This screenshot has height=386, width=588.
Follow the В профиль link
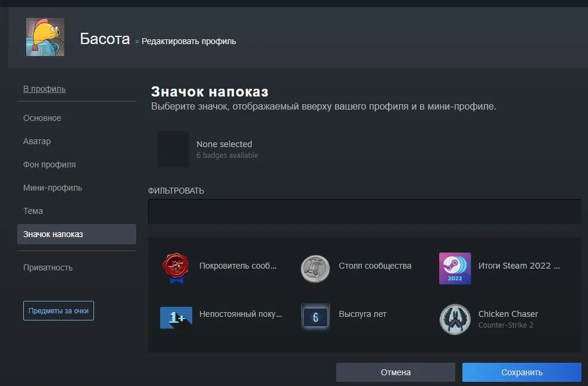coord(44,89)
